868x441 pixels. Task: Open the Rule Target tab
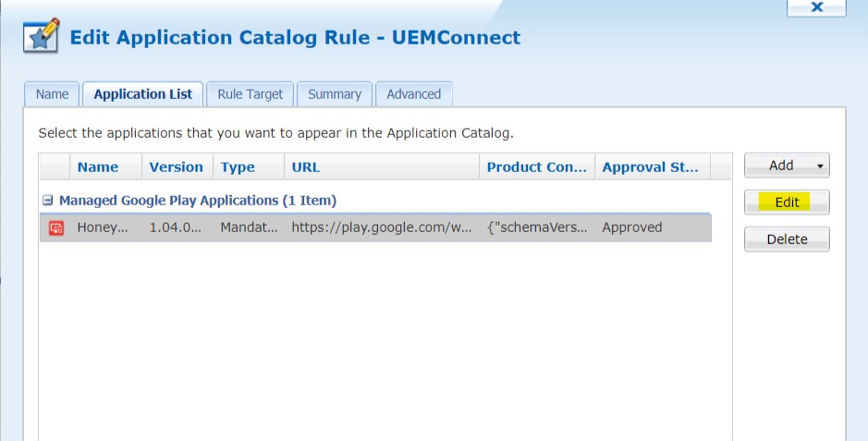pyautogui.click(x=251, y=94)
